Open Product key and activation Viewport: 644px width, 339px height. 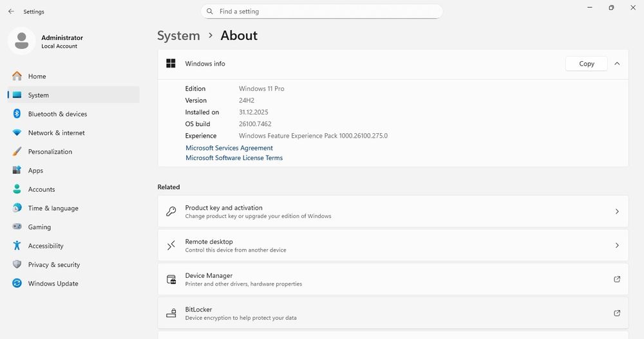coord(393,212)
